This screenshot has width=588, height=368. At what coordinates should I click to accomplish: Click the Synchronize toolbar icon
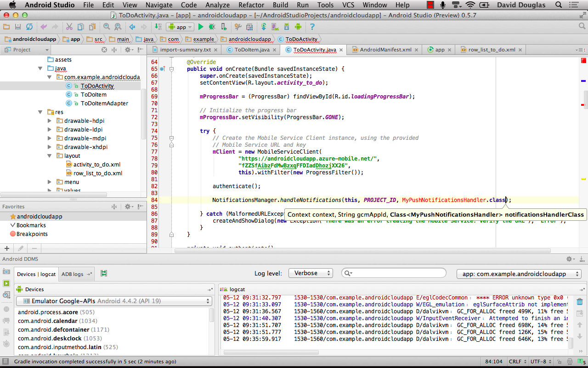pyautogui.click(x=29, y=27)
